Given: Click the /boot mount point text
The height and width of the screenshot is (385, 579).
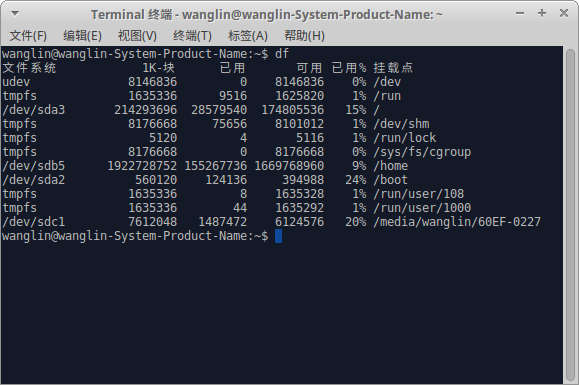Looking at the screenshot, I should (391, 180).
